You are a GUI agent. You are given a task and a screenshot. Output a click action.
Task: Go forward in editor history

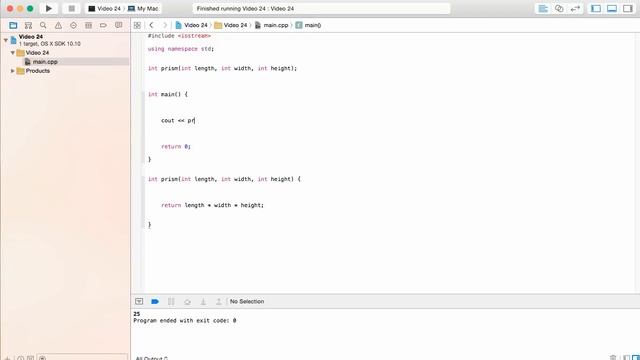coord(165,25)
